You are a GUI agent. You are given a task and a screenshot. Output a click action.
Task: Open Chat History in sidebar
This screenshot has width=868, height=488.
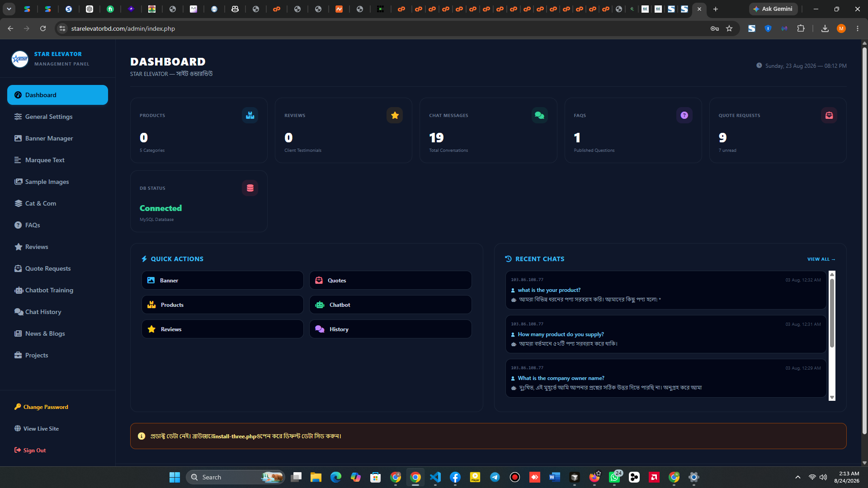[x=57, y=312]
